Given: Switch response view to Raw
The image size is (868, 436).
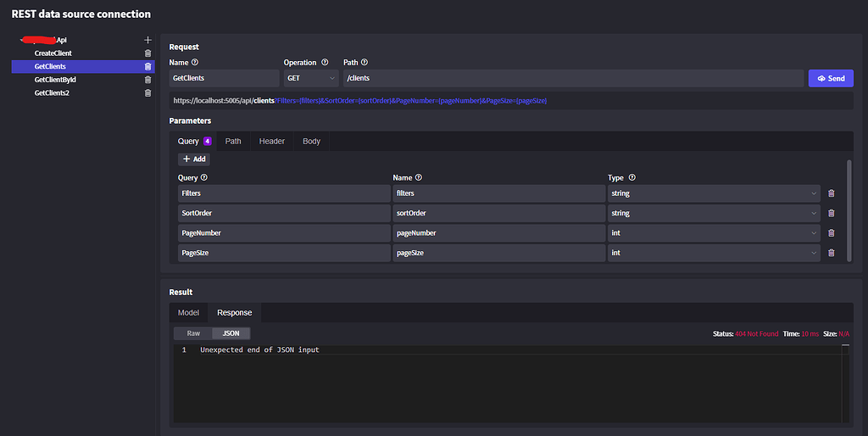Looking at the screenshot, I should point(193,333).
